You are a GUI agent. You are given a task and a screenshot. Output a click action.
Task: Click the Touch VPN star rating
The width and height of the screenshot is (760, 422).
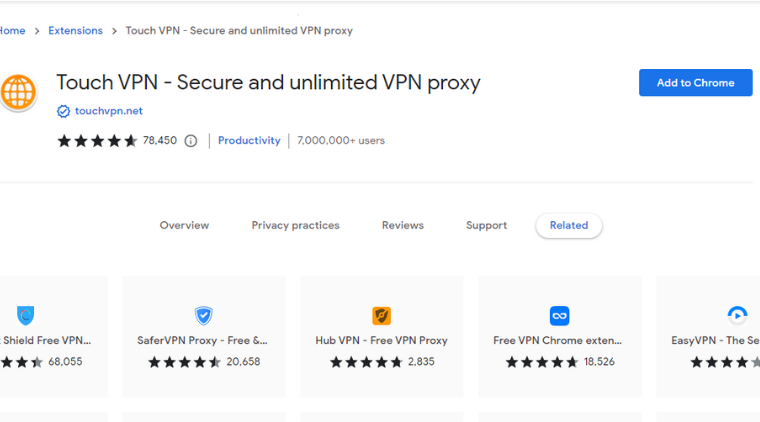pyautogui.click(x=97, y=141)
